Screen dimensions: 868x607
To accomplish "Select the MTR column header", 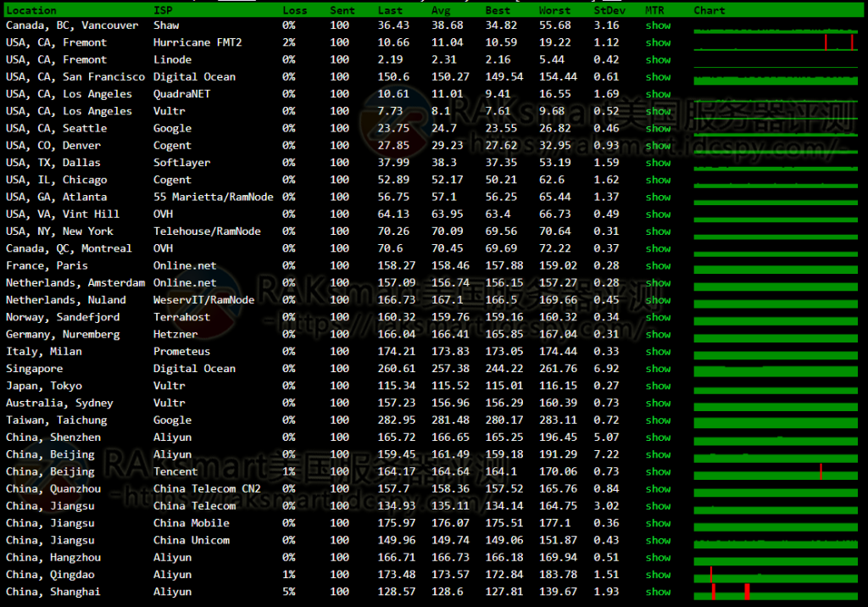I will click(x=654, y=10).
